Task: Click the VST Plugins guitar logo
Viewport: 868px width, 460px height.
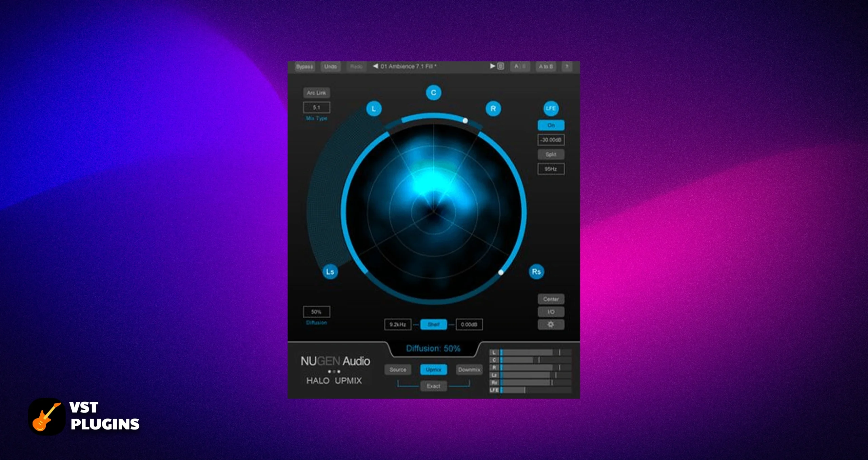Action: [47, 417]
